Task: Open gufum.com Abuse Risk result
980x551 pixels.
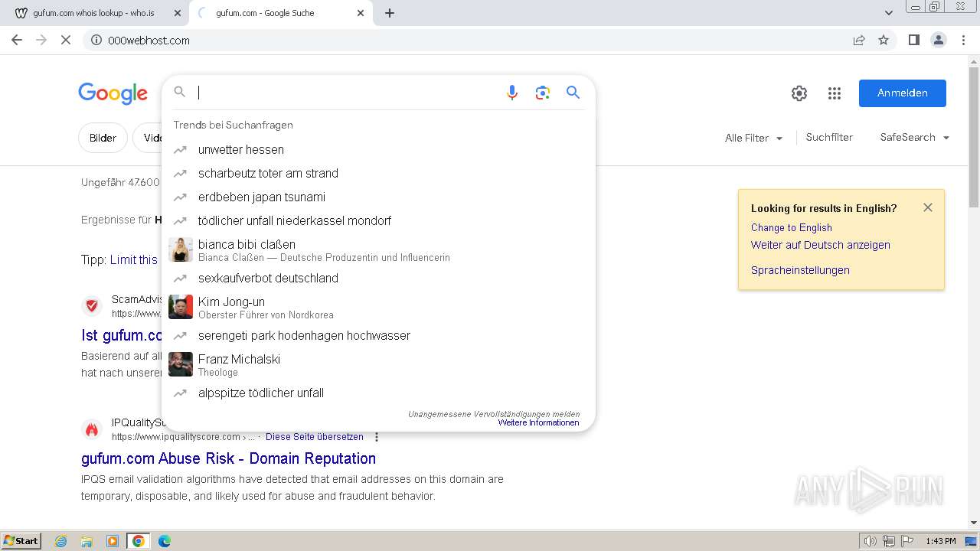Action: click(x=228, y=458)
